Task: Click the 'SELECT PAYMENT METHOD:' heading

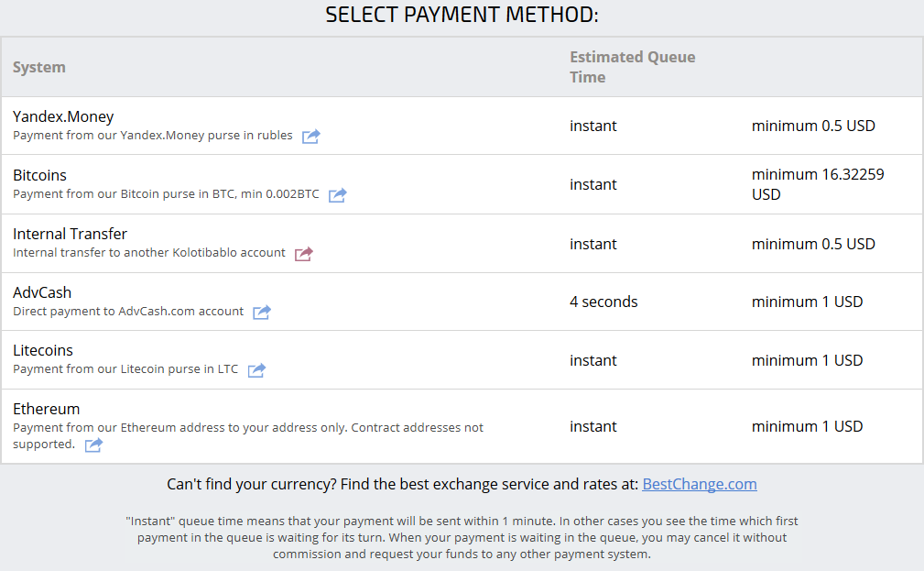Action: 462,15
